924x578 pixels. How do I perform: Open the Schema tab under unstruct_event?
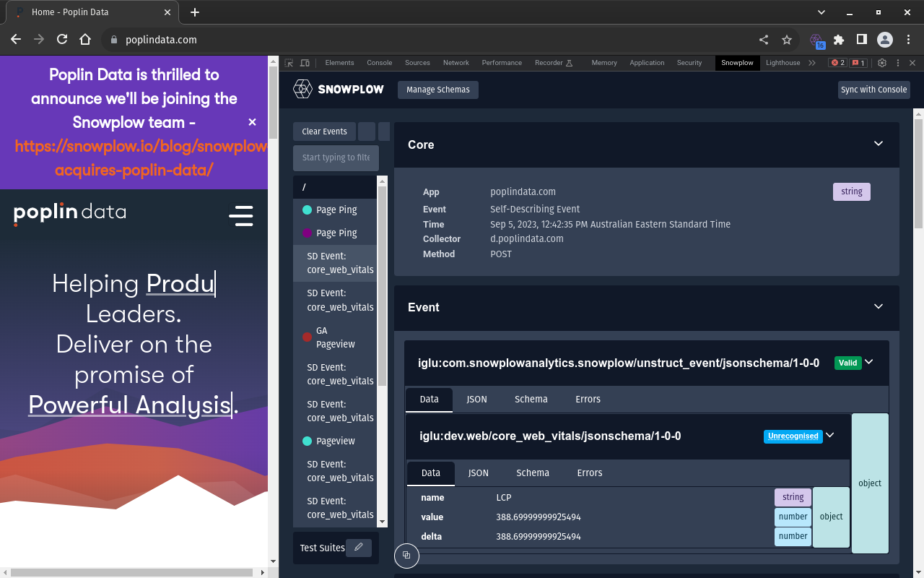click(x=531, y=399)
